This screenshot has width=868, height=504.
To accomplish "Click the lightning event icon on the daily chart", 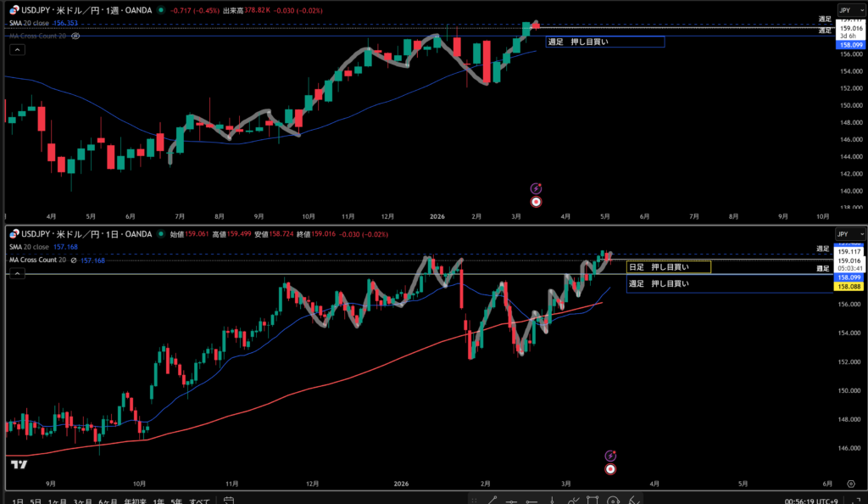I will 609,456.
